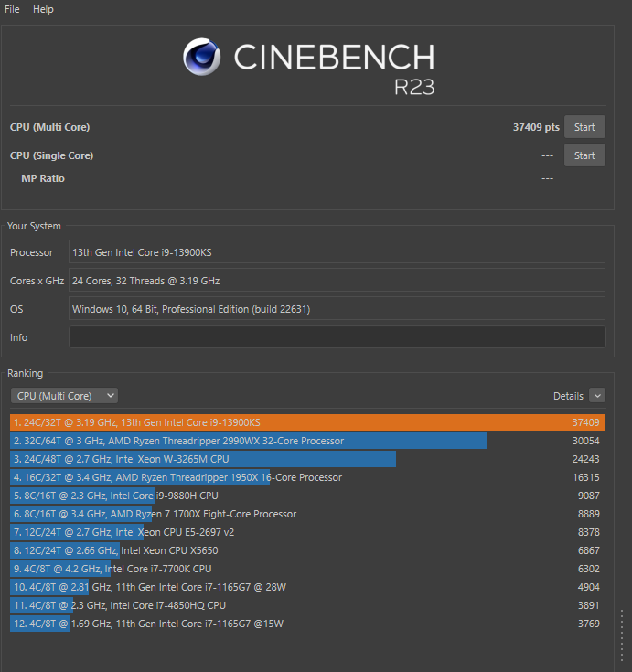Click the OS field showing Windows 10
The width and height of the screenshot is (632, 672).
tap(337, 309)
